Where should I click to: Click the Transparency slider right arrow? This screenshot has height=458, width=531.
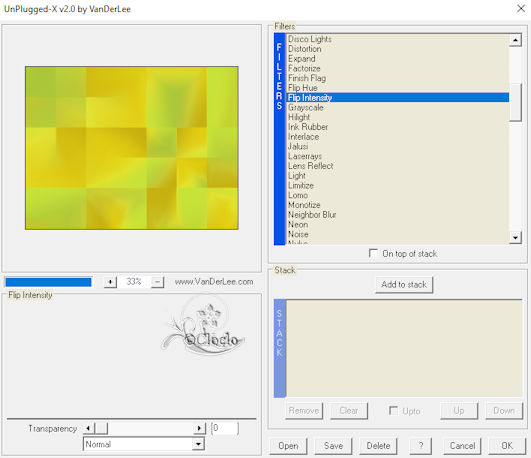(199, 429)
